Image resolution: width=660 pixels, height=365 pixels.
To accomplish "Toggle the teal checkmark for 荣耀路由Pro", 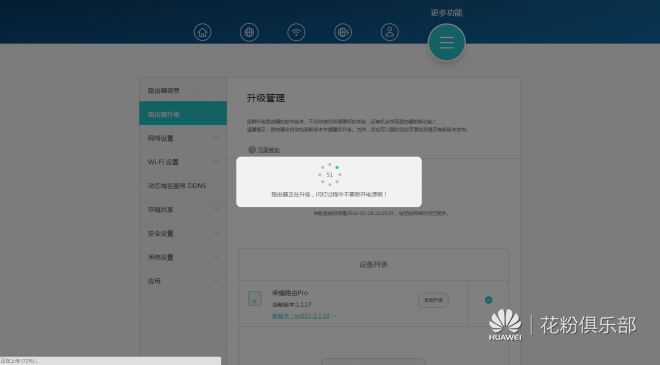I will coord(488,300).
